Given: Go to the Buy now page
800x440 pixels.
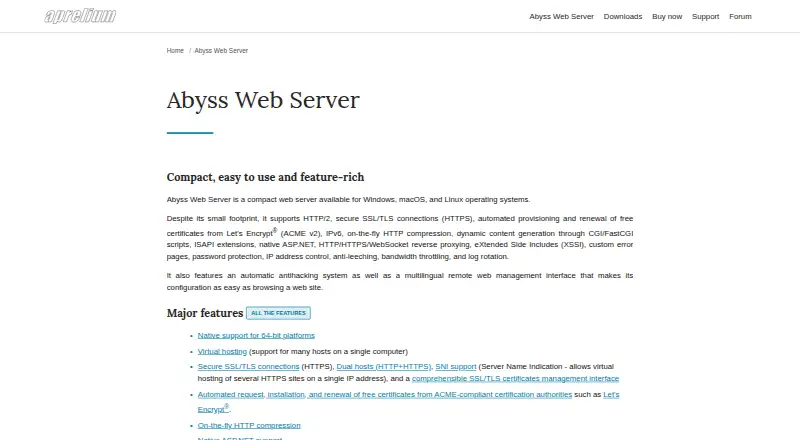Looking at the screenshot, I should 667,16.
